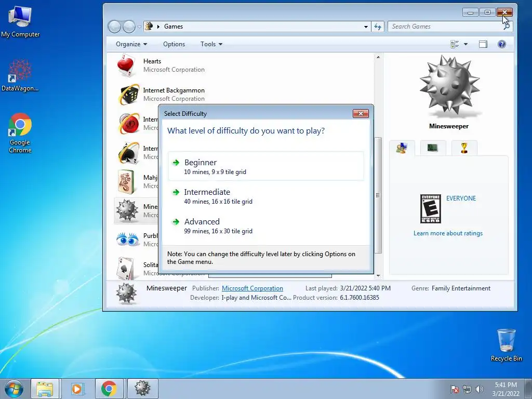Choose Intermediate difficulty level
Screen dimensions: 532x399
coord(265,196)
